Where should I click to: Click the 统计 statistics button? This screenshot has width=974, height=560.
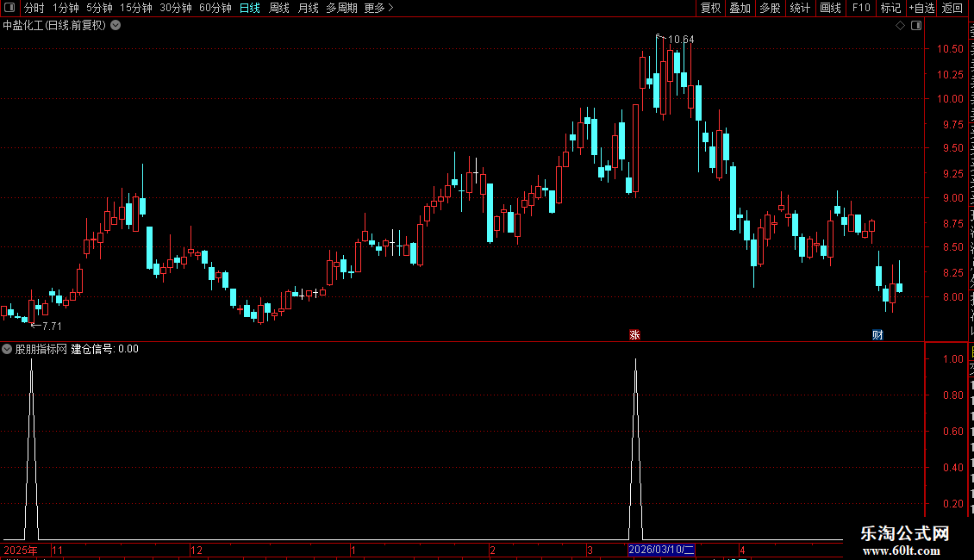(799, 8)
